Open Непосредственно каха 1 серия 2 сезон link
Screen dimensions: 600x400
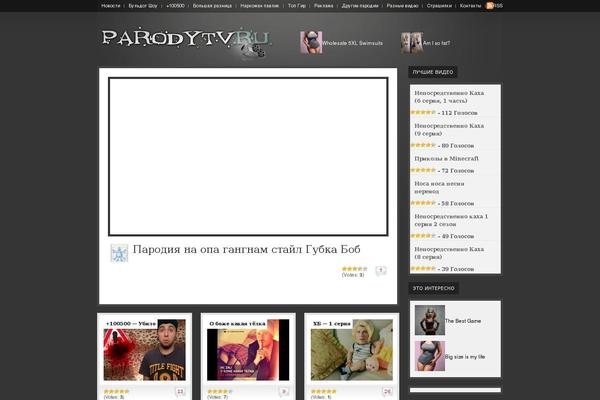click(x=451, y=220)
